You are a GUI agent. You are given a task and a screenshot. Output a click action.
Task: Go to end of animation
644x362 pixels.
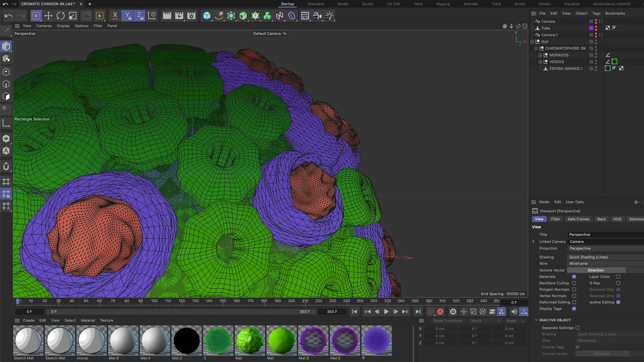point(418,312)
